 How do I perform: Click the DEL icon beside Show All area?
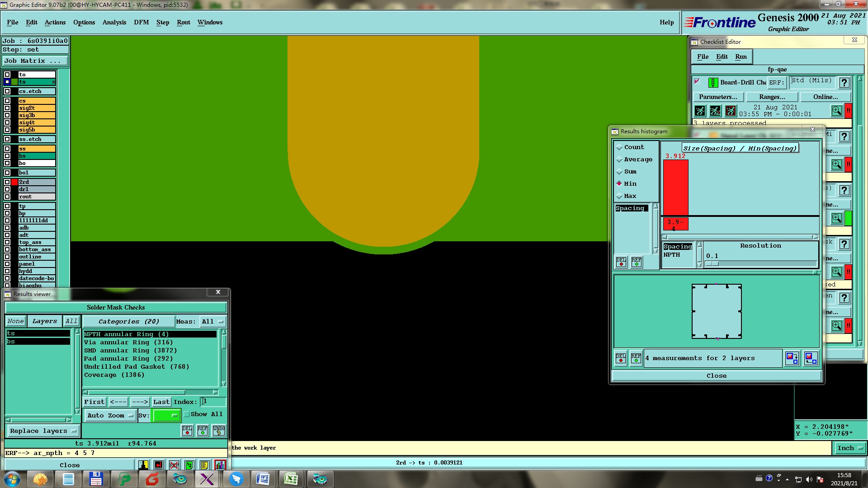pos(187,430)
